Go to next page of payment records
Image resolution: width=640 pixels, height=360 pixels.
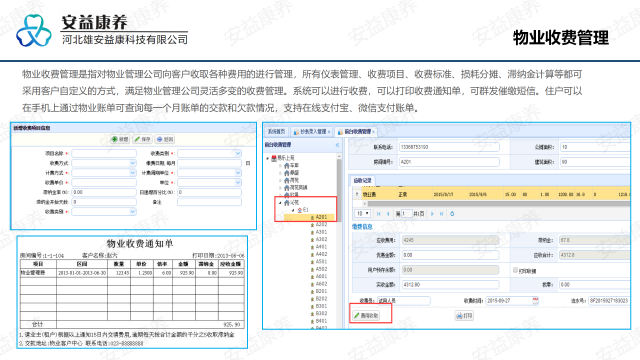click(432, 213)
